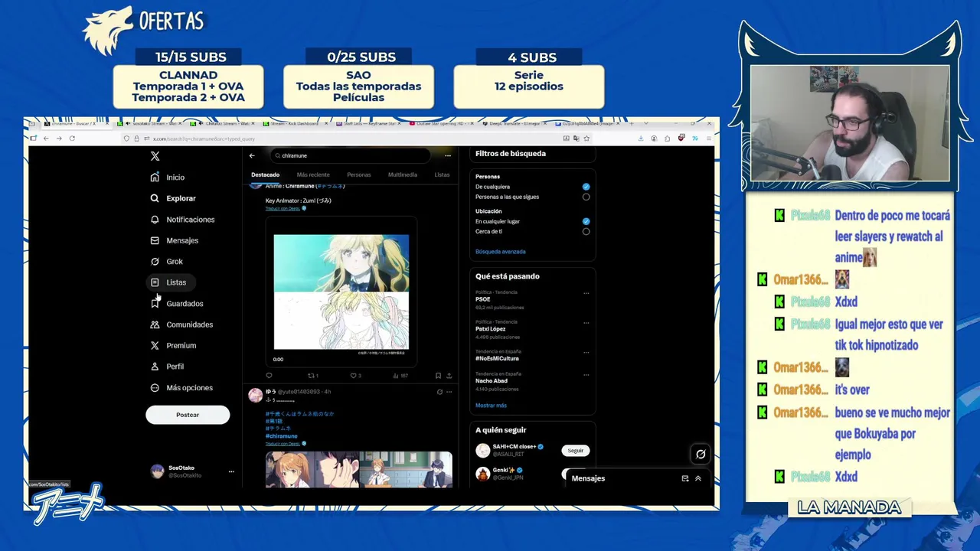Click the chiramune search field

tap(350, 155)
